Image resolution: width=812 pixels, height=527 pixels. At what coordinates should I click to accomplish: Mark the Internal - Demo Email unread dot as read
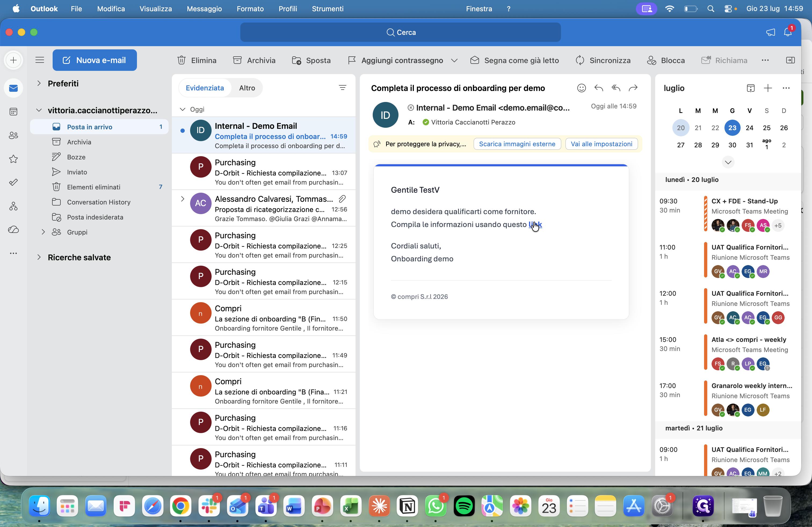tap(183, 131)
